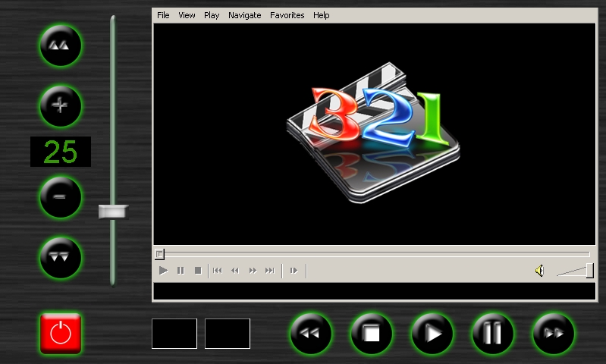The image size is (606, 364).
Task: Click the skip-to-next icon in player toolbar
Action: click(270, 271)
